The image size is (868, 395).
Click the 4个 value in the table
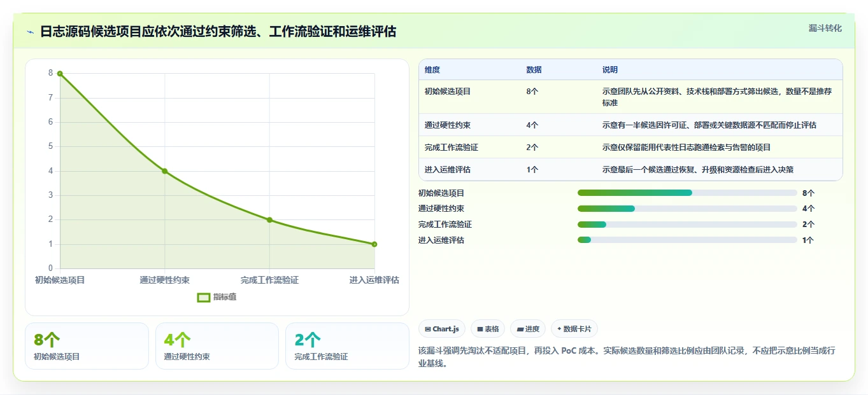pyautogui.click(x=532, y=125)
